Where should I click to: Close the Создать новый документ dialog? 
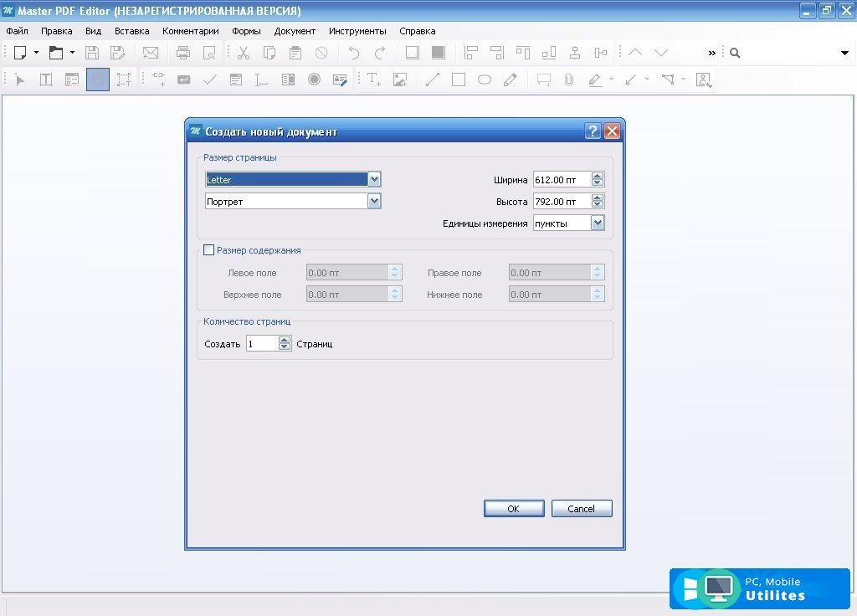point(612,131)
